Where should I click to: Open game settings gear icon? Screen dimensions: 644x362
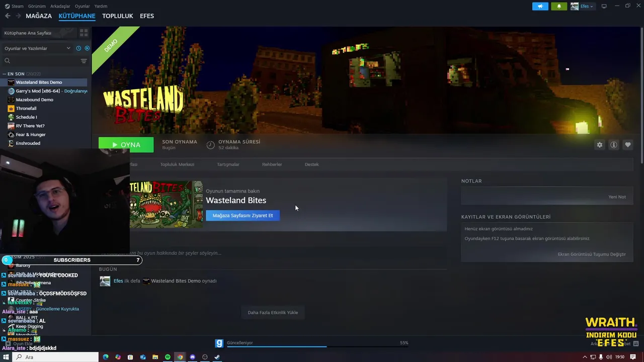pyautogui.click(x=600, y=145)
